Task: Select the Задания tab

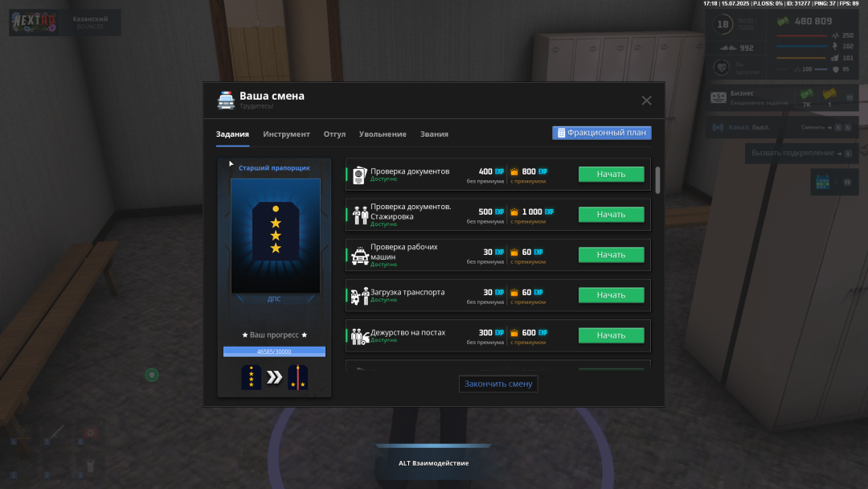Action: coord(232,134)
